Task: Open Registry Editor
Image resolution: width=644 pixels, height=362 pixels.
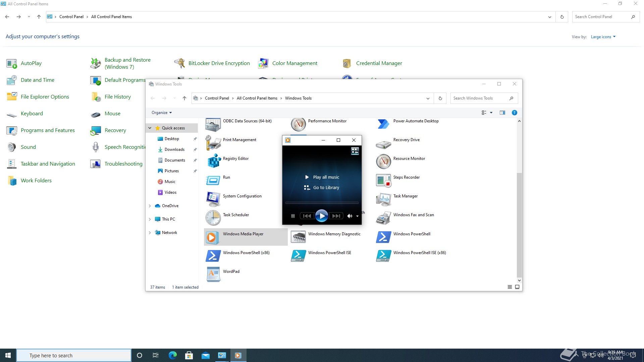Action: click(x=235, y=159)
